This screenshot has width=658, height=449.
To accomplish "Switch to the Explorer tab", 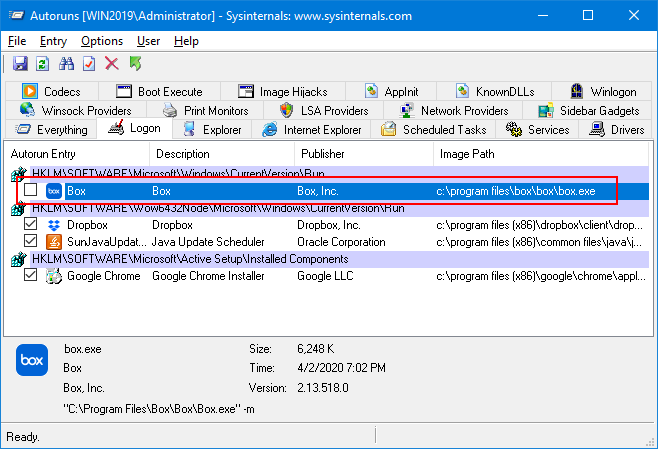I will tap(212, 130).
